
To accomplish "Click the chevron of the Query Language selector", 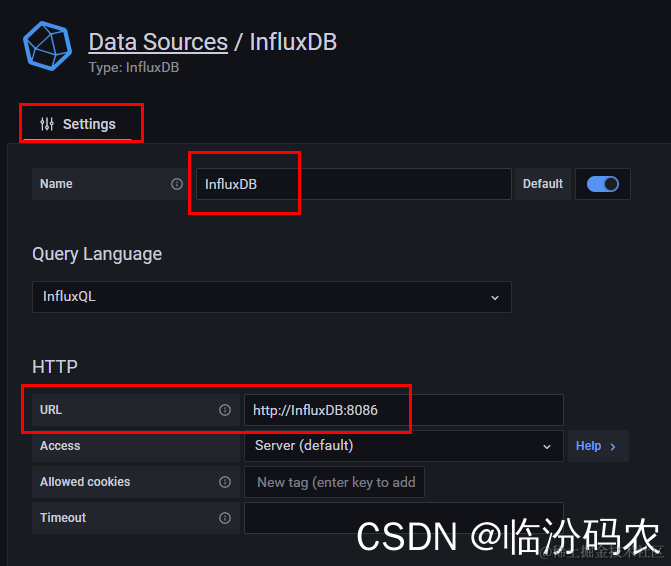I will 495,298.
